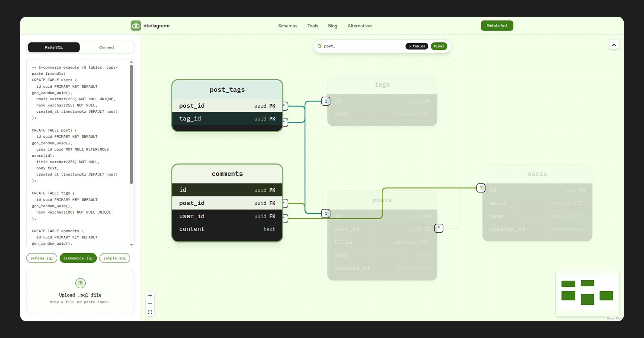Image resolution: width=644 pixels, height=338 pixels.
Task: Click the Get started button
Action: pyautogui.click(x=497, y=25)
